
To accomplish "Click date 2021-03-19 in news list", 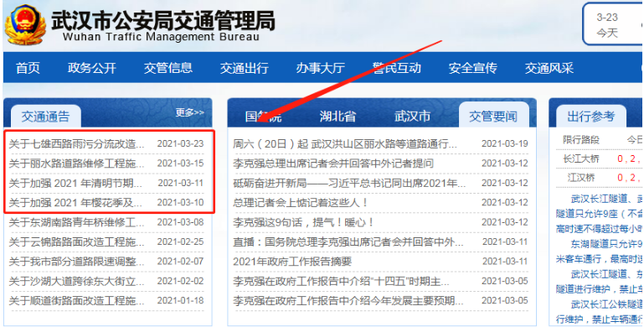I will [505, 144].
